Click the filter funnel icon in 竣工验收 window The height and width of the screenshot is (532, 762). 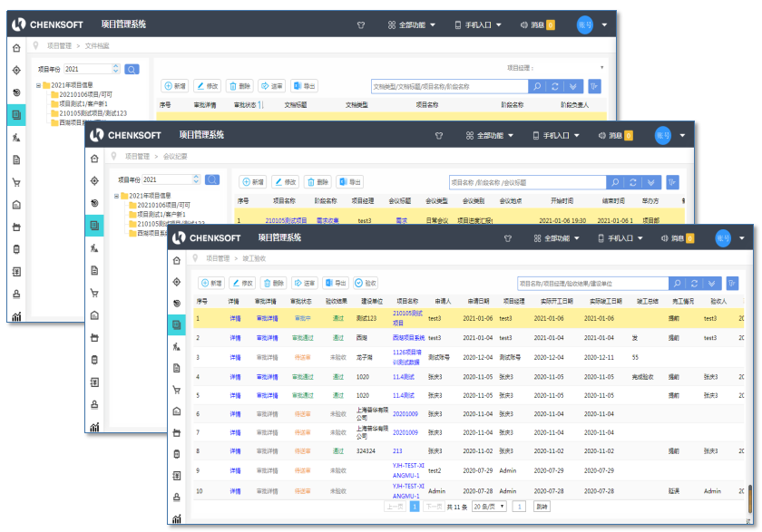pyautogui.click(x=732, y=284)
